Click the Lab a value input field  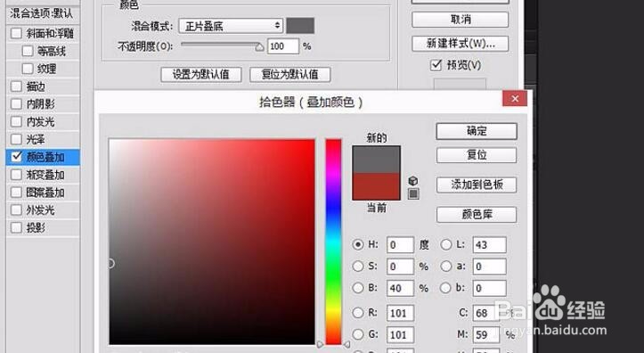point(489,267)
